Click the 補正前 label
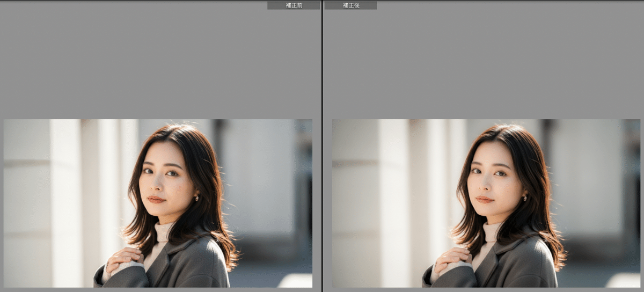The height and width of the screenshot is (292, 644). click(x=294, y=5)
